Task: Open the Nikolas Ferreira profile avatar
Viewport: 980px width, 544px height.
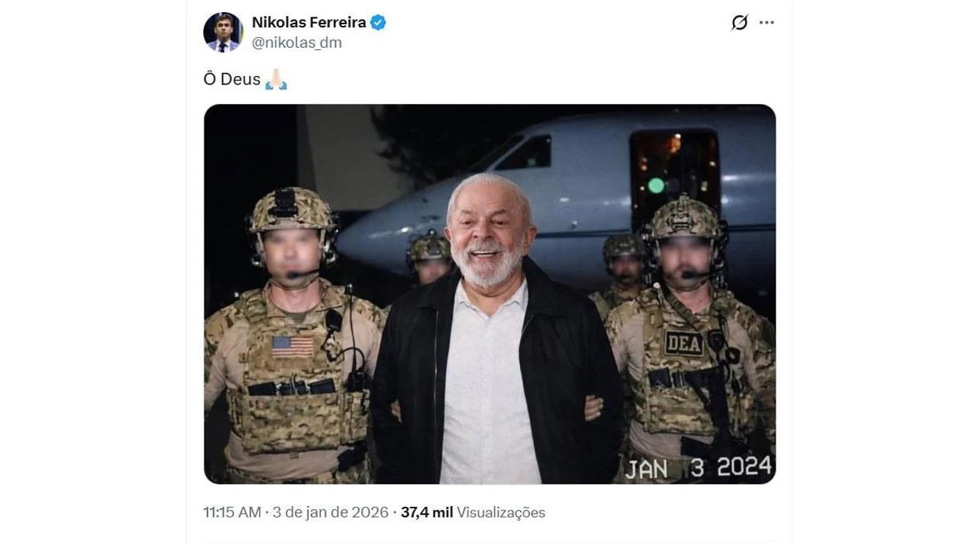Action: (223, 32)
